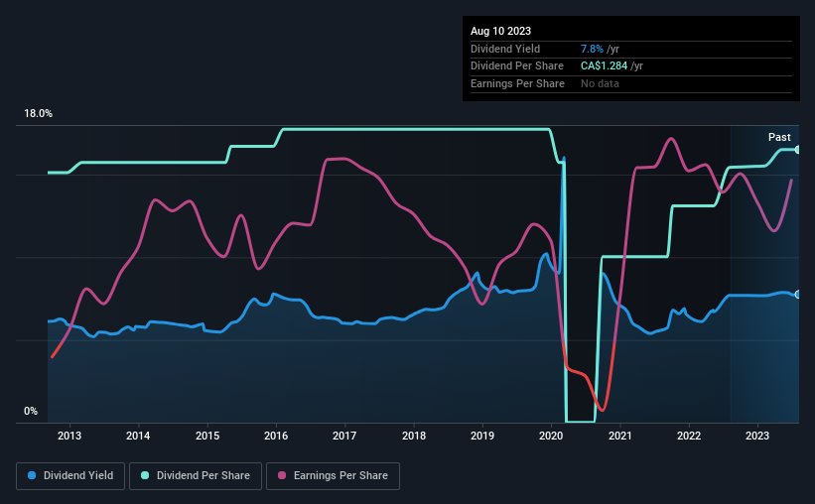
Task: Click the 2018 x-axis label
Action: pos(414,436)
